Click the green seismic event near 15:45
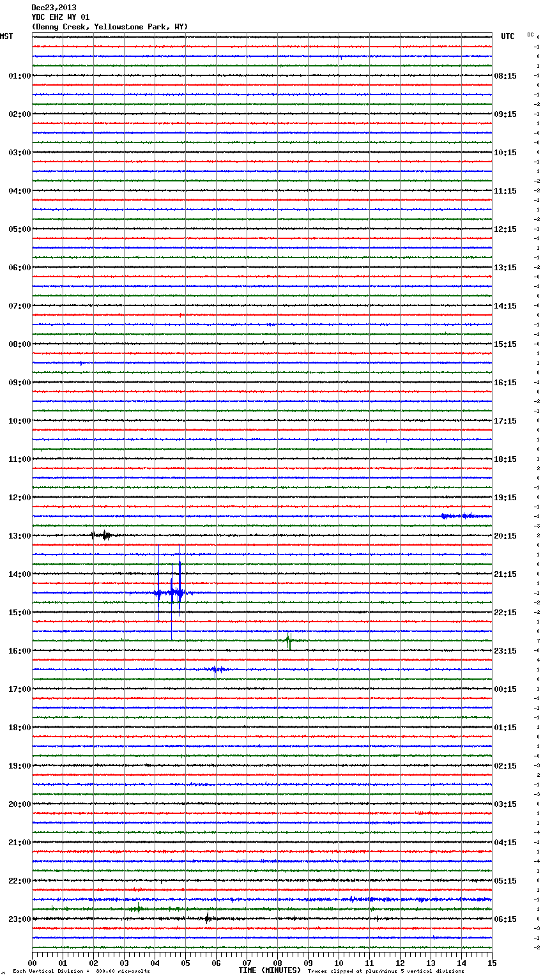This screenshot has width=543, height=980. coord(289,640)
